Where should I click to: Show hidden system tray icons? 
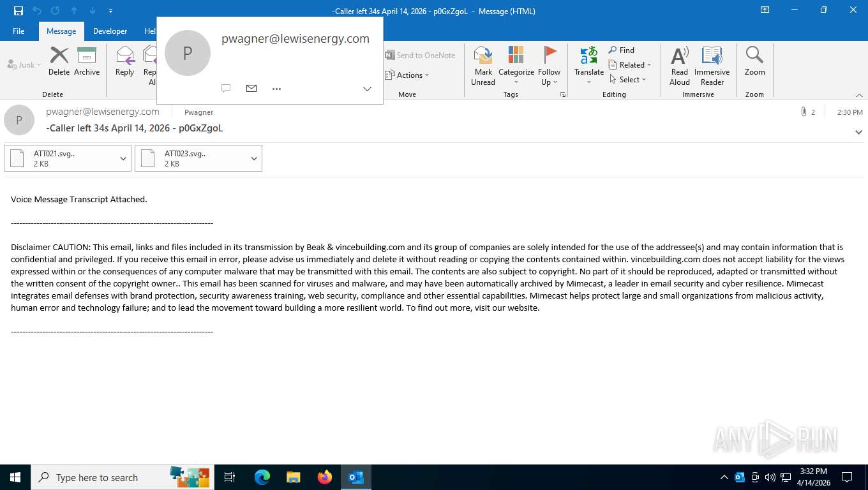[724, 477]
